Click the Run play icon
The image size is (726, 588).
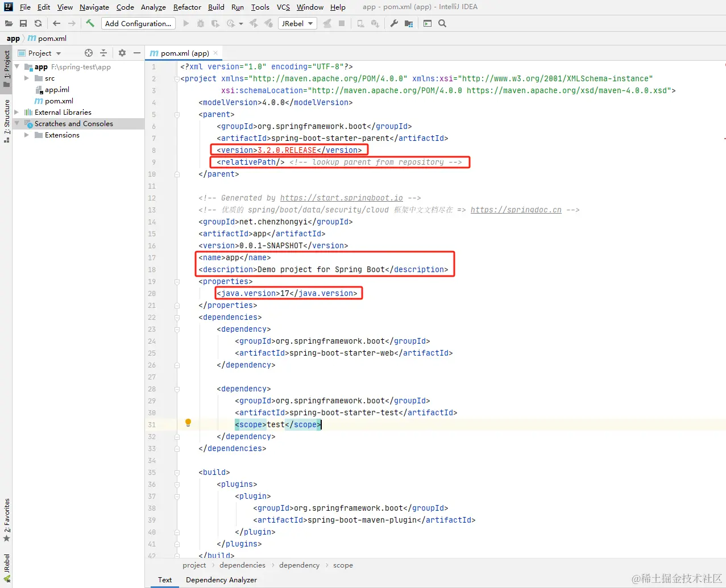[186, 23]
